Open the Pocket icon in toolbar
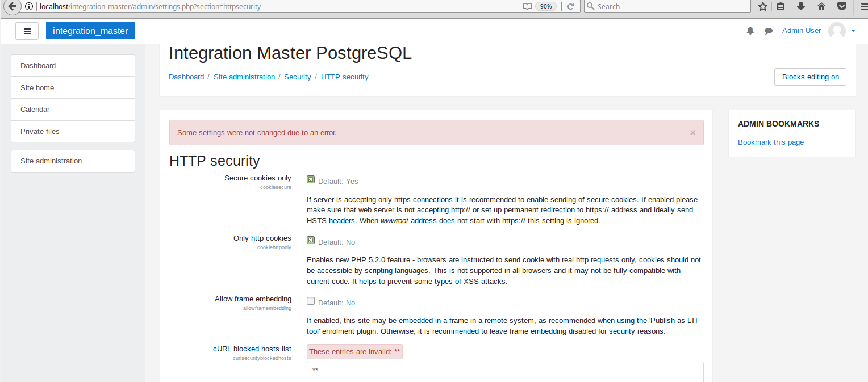Viewport: 868px width, 382px height. 842,6
